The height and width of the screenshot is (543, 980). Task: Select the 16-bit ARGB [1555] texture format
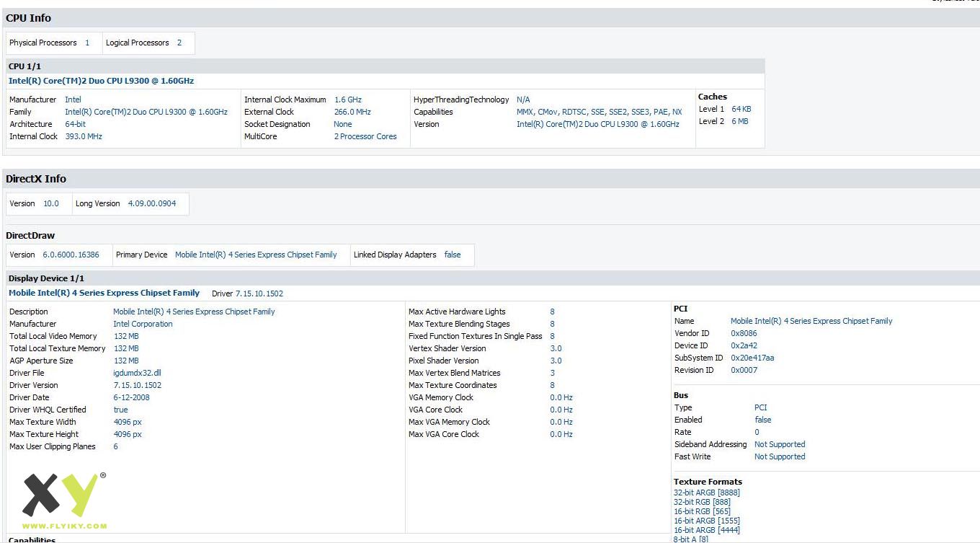(x=707, y=521)
